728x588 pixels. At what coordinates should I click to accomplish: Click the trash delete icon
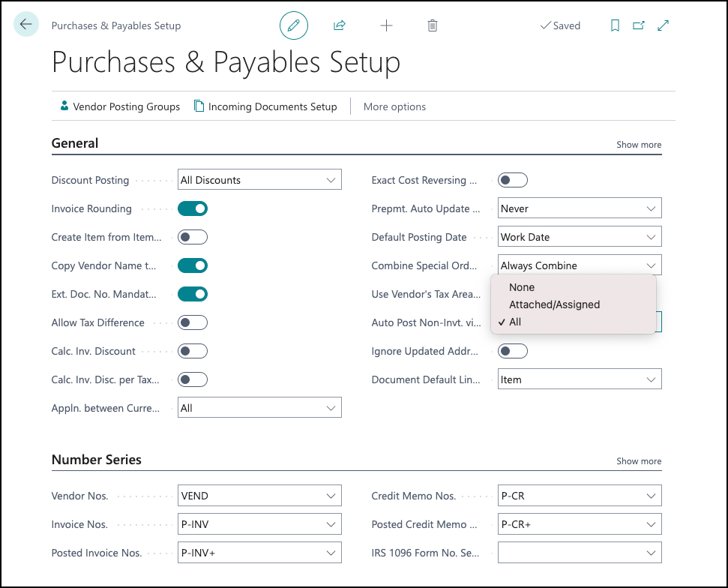point(433,25)
